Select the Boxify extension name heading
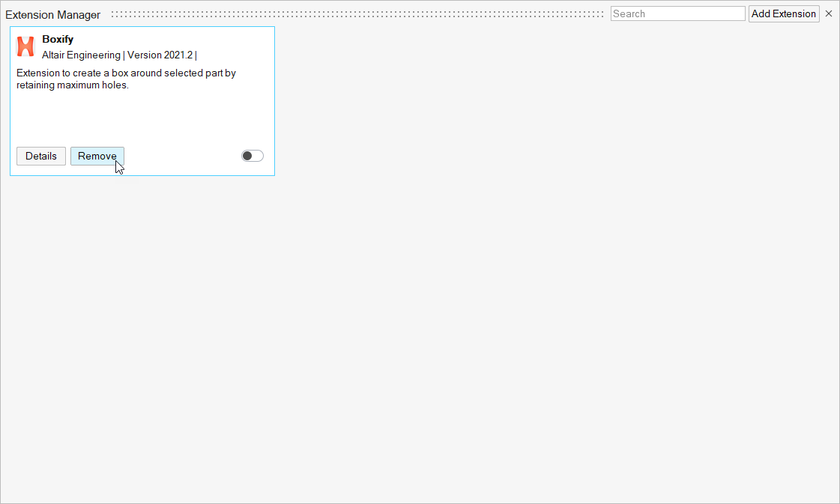This screenshot has width=840, height=504. 58,39
